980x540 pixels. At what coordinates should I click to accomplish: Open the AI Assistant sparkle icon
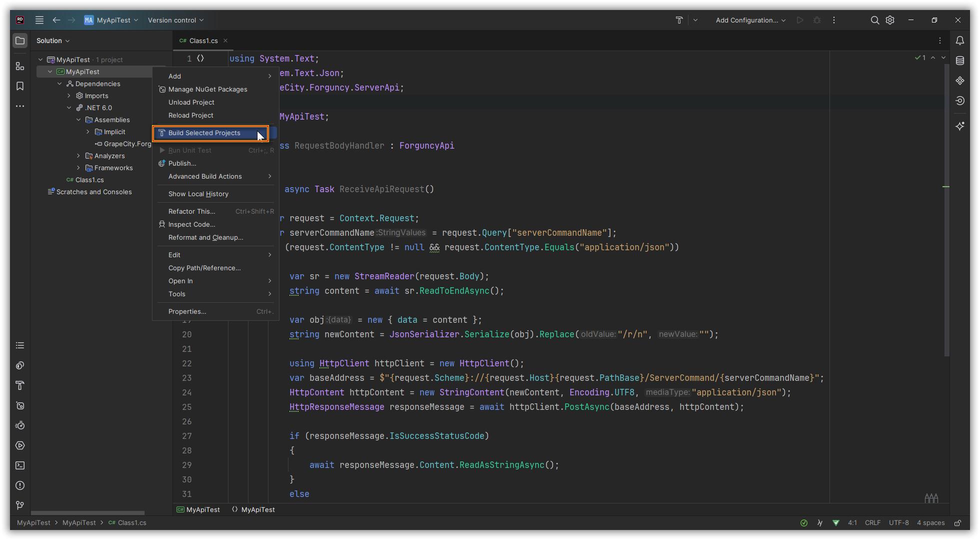tap(959, 126)
